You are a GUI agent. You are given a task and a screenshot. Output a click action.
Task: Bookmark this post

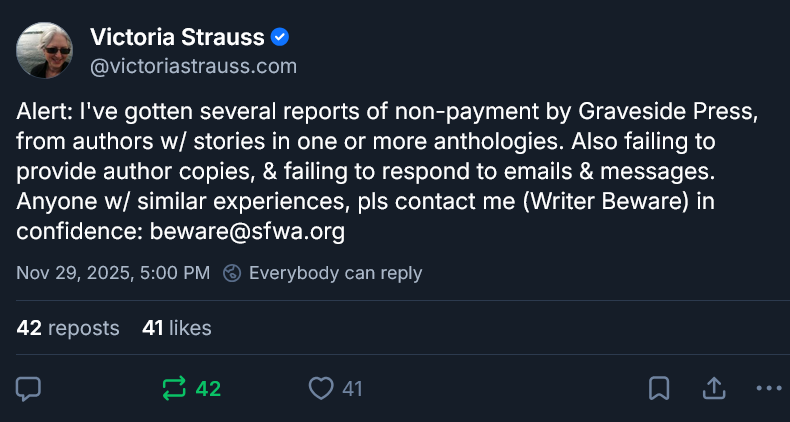659,388
